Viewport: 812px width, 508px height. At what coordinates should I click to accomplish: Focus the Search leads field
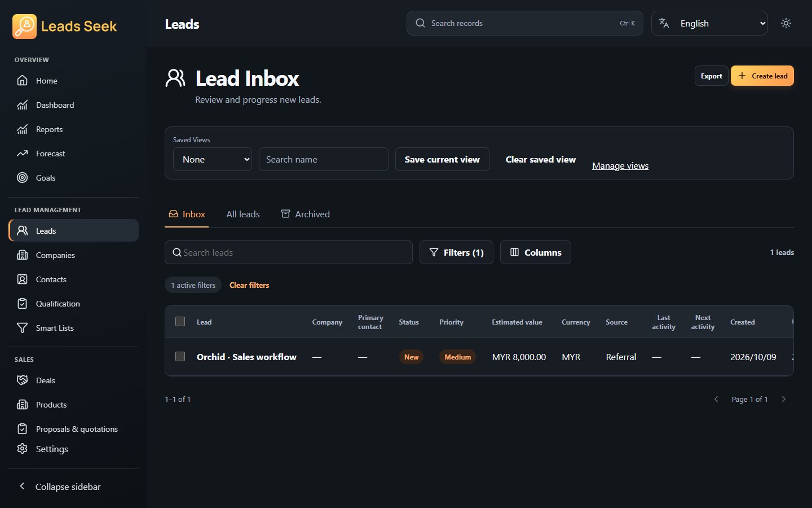click(x=289, y=252)
